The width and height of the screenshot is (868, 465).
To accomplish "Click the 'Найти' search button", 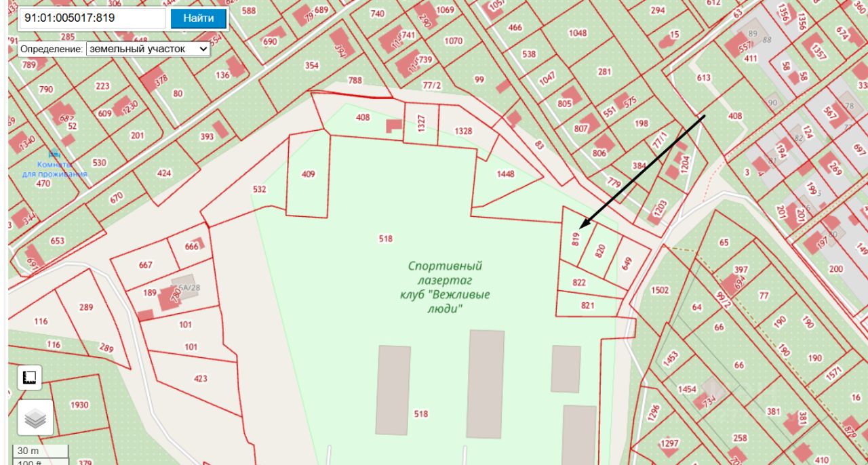I will point(198,18).
